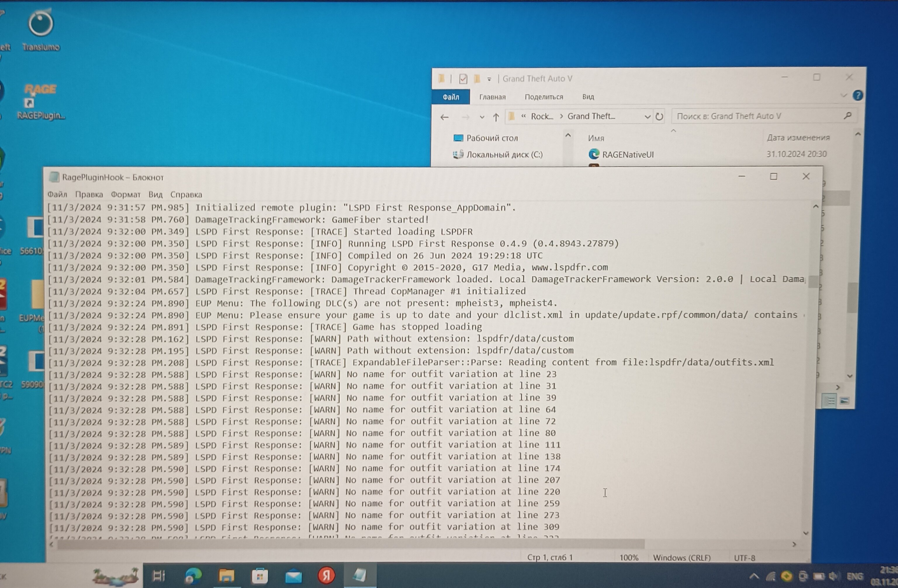Open Yandex browser from taskbar

tap(326, 575)
